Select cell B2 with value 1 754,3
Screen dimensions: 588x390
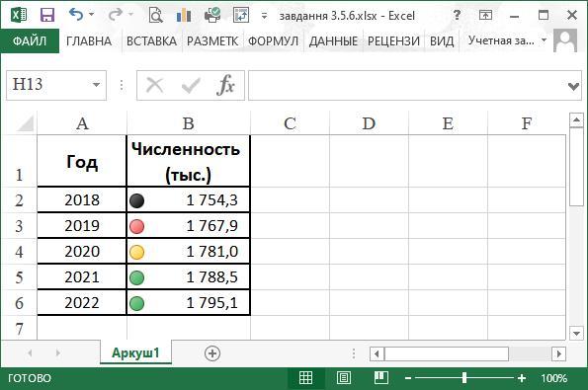[x=188, y=200]
